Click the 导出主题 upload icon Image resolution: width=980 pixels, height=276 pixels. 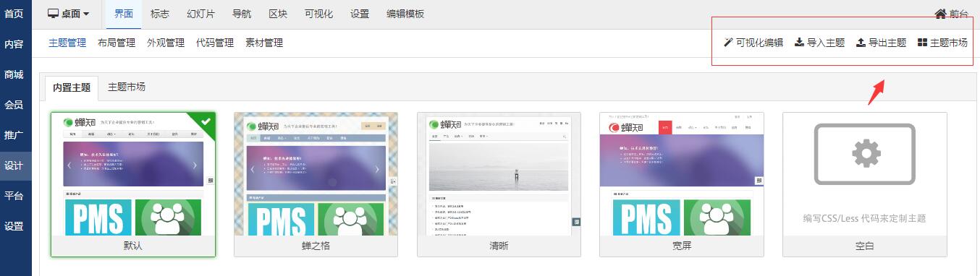click(861, 43)
